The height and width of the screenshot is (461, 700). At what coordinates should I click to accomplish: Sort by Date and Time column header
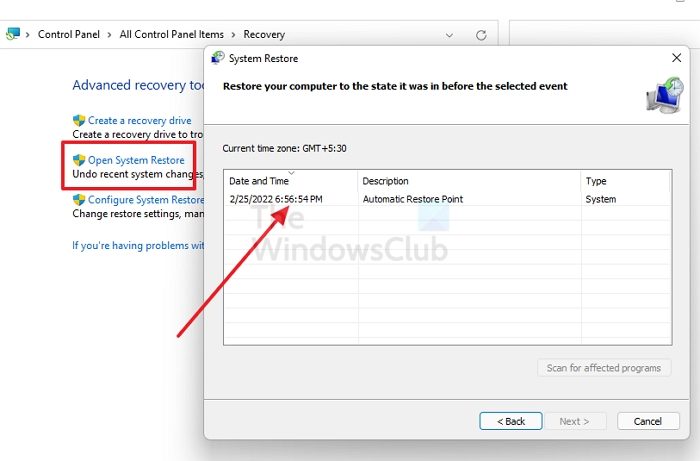click(291, 181)
